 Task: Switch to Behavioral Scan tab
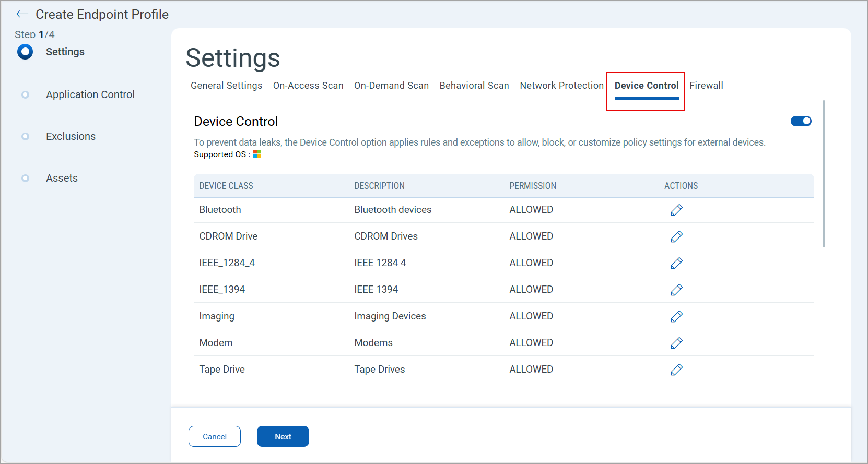474,86
